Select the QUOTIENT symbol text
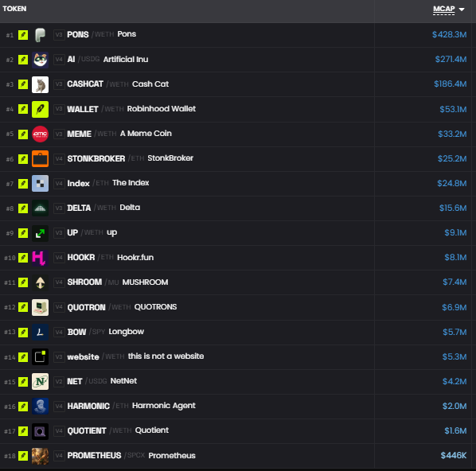 (87, 430)
